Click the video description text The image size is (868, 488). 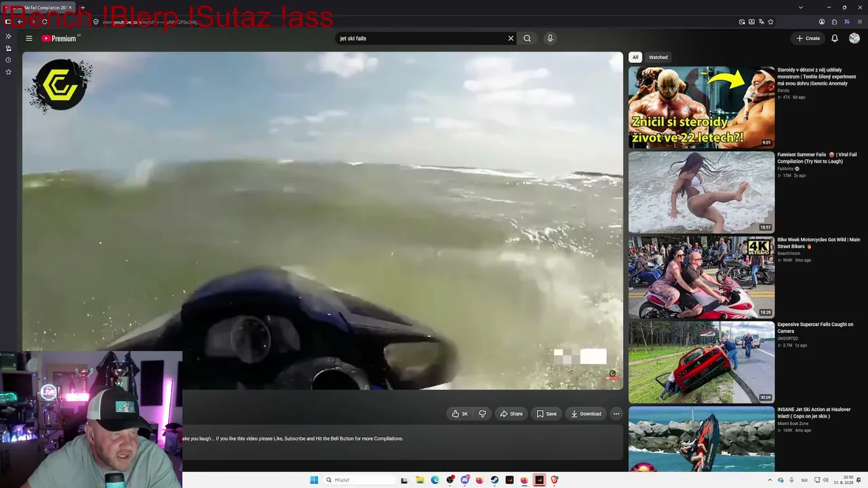coord(292,439)
